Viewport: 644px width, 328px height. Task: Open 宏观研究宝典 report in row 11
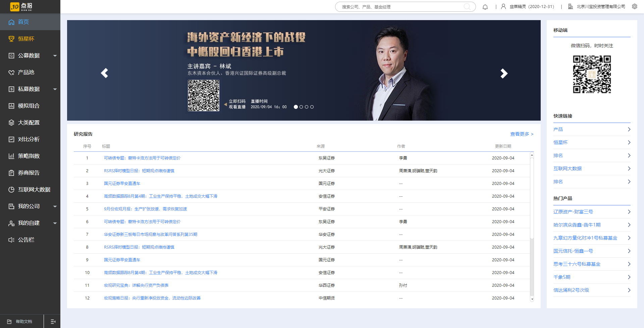[136, 285]
